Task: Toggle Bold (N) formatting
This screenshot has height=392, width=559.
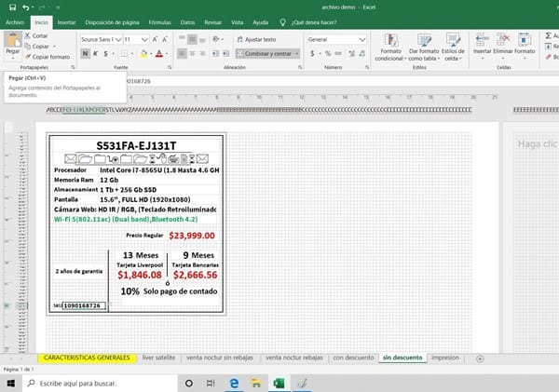Action: (x=85, y=54)
